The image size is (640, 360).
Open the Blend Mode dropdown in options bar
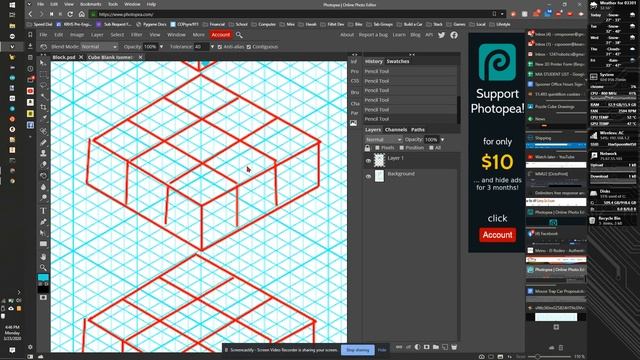pos(99,47)
